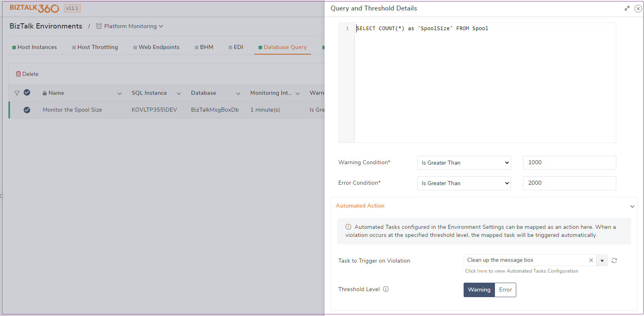Click the Automated Action heading
This screenshot has height=316, width=644.
[360, 206]
